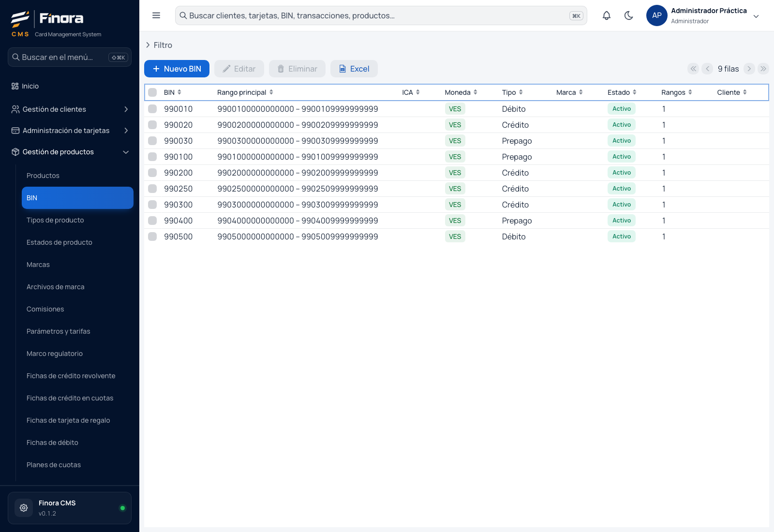Focus the global search field
The height and width of the screenshot is (532, 774).
pos(381,15)
